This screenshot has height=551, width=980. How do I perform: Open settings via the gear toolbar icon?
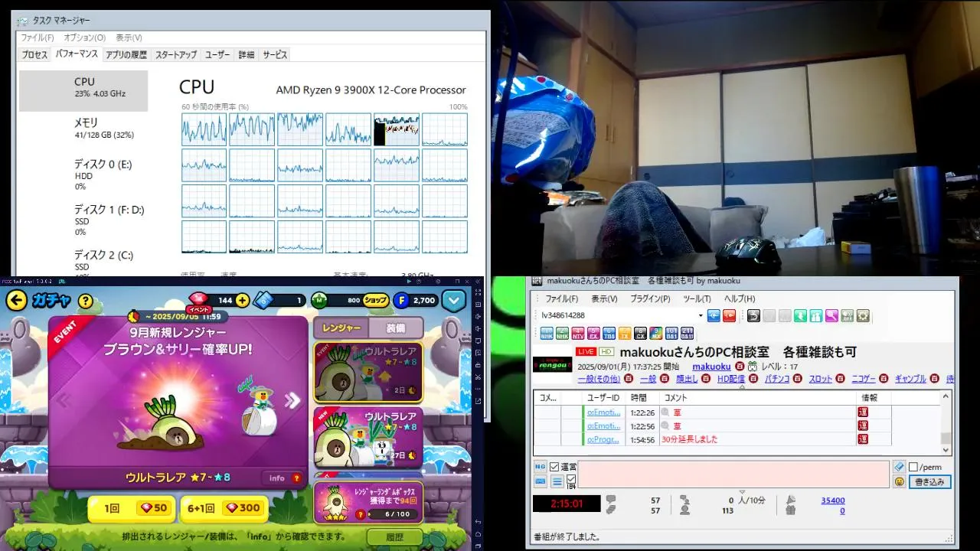pyautogui.click(x=863, y=315)
